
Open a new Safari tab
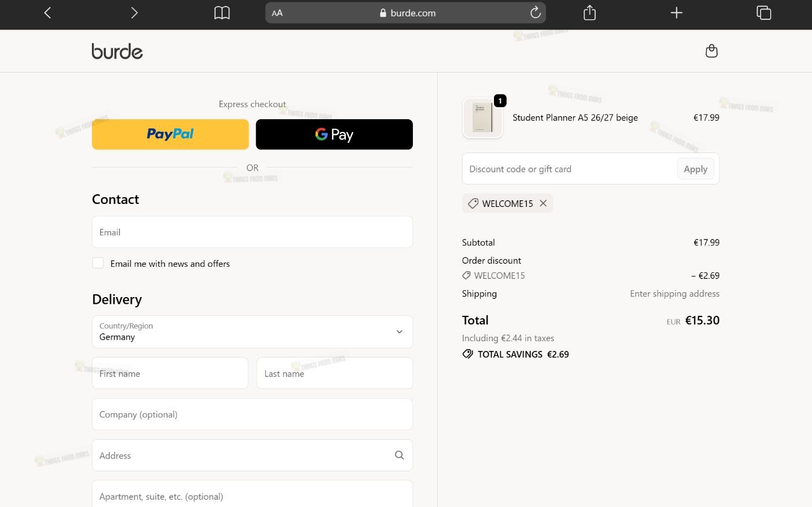click(x=677, y=13)
